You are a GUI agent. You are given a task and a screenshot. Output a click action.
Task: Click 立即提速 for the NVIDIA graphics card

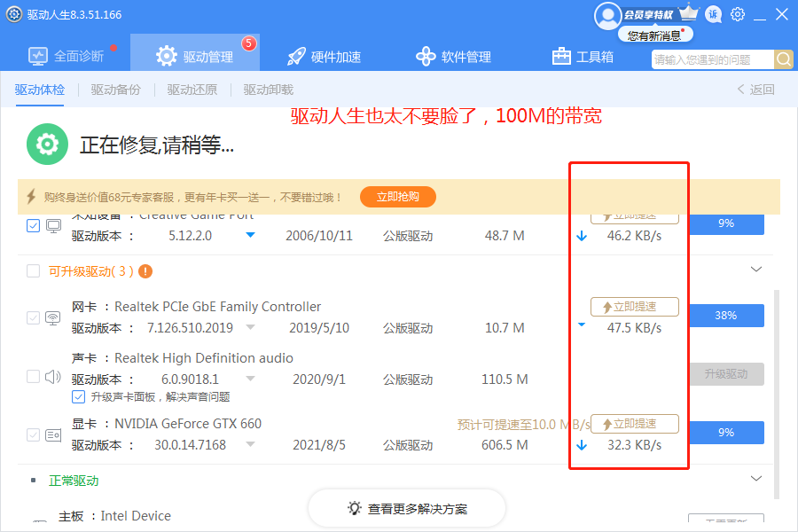[635, 424]
